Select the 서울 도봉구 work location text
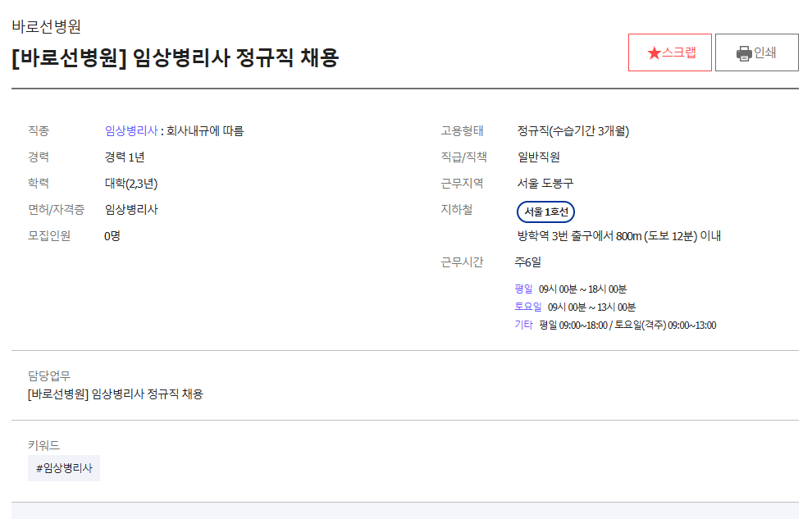Screen dimensions: 812x519 click(x=545, y=183)
